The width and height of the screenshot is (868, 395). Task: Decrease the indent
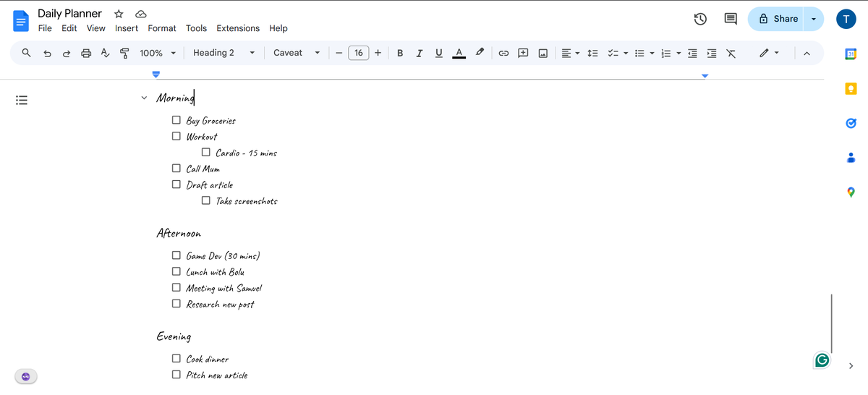click(693, 53)
